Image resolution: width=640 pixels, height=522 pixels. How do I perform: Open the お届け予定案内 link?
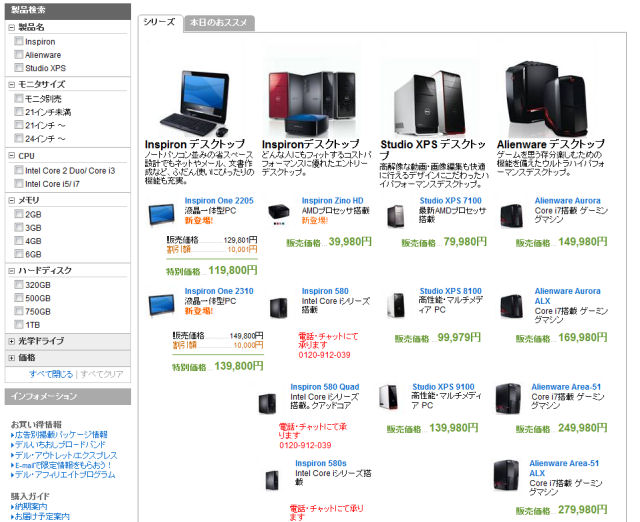pos(42,517)
